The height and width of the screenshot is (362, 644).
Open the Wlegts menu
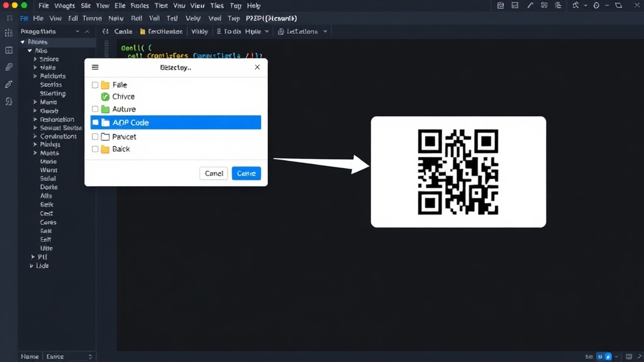point(65,6)
